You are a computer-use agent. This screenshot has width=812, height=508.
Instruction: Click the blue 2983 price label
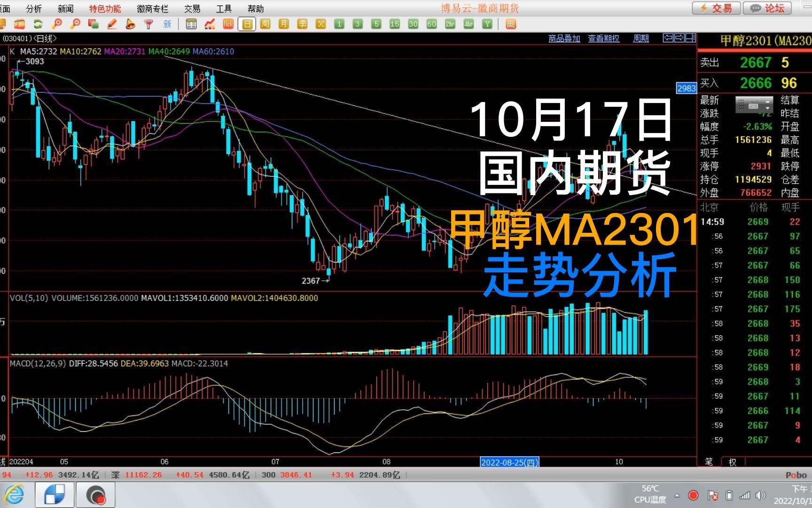[686, 88]
